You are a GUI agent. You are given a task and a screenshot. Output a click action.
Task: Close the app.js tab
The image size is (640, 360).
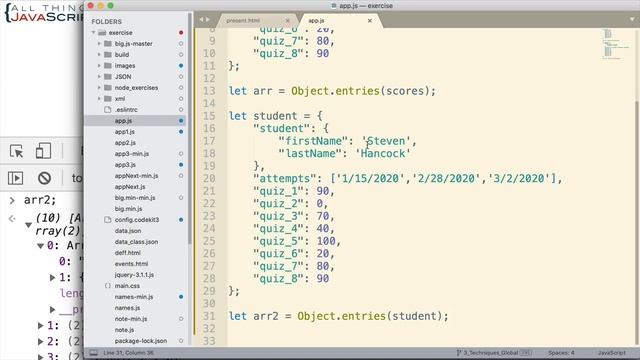point(370,20)
